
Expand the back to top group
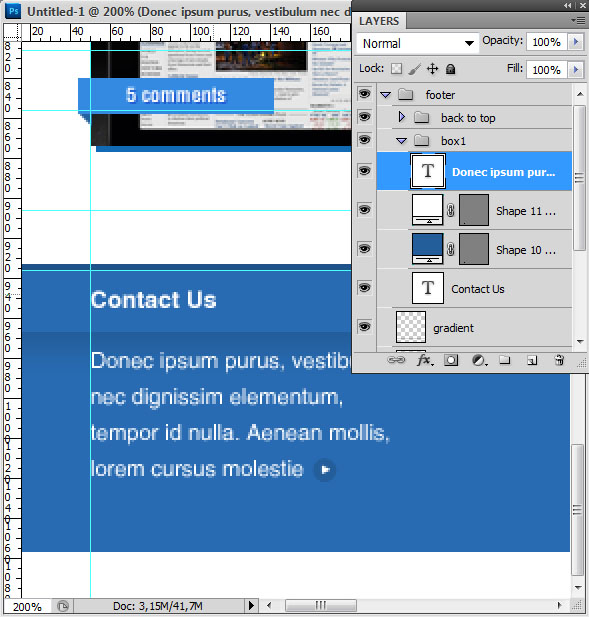point(402,117)
